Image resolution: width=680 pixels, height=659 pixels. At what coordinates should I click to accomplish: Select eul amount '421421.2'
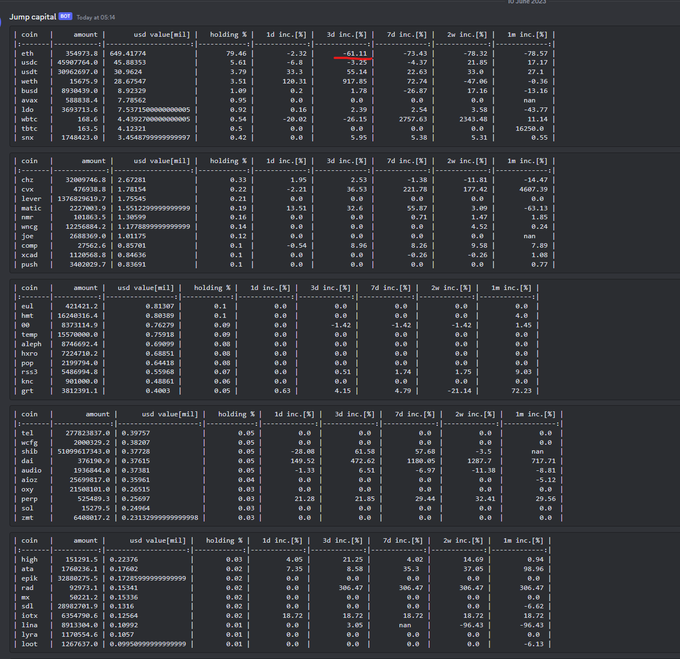(82, 307)
